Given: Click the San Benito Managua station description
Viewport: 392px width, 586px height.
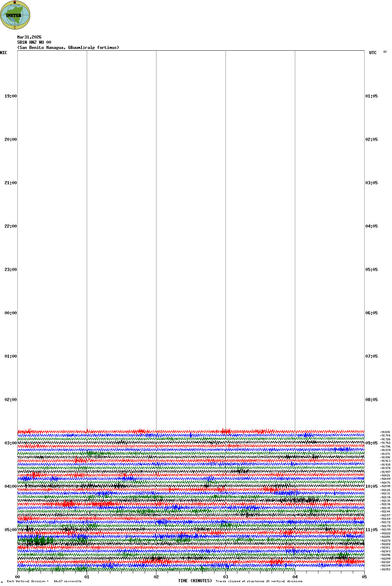Looking at the screenshot, I should [x=68, y=48].
